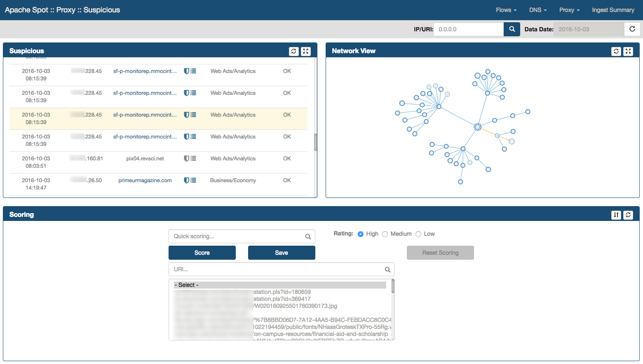
Task: Click the Save button
Action: pyautogui.click(x=282, y=253)
